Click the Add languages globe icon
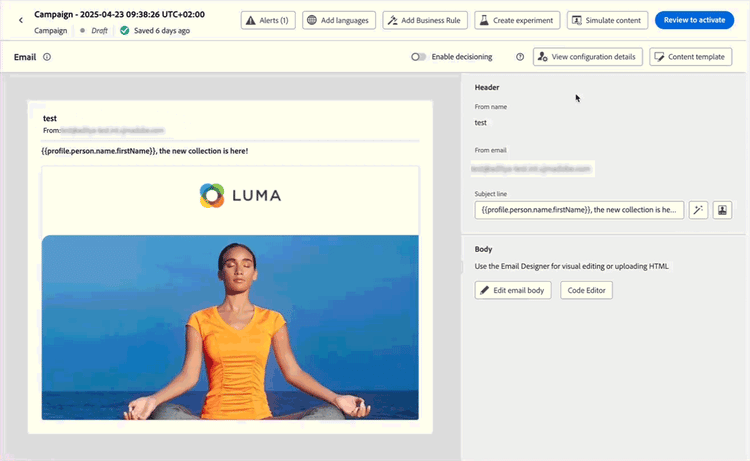This screenshot has width=750, height=461. coord(312,20)
